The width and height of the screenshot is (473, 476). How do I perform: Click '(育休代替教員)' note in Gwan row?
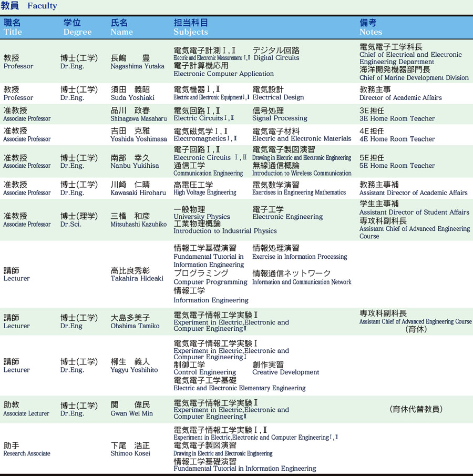click(x=416, y=409)
